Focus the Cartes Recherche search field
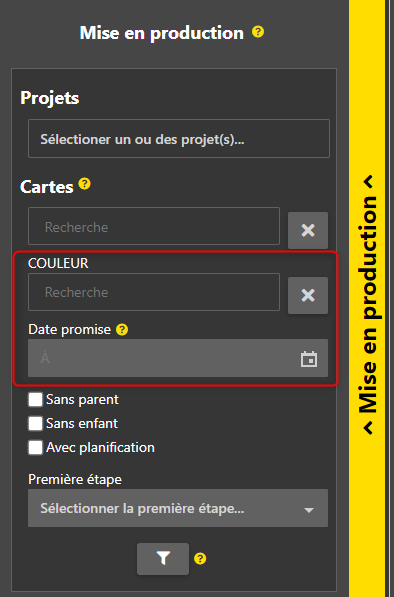This screenshot has height=597, width=394. (154, 226)
